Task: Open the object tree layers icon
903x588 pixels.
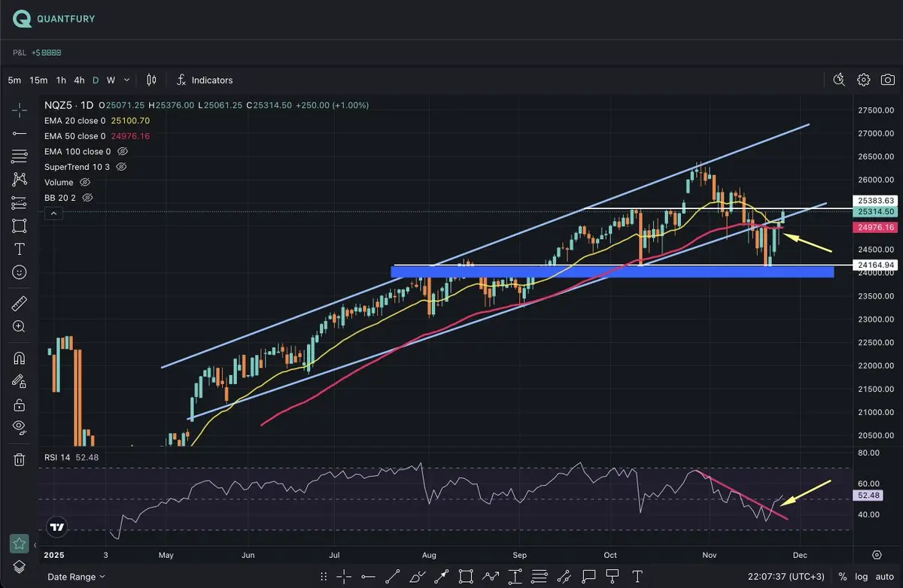Action: (20, 565)
